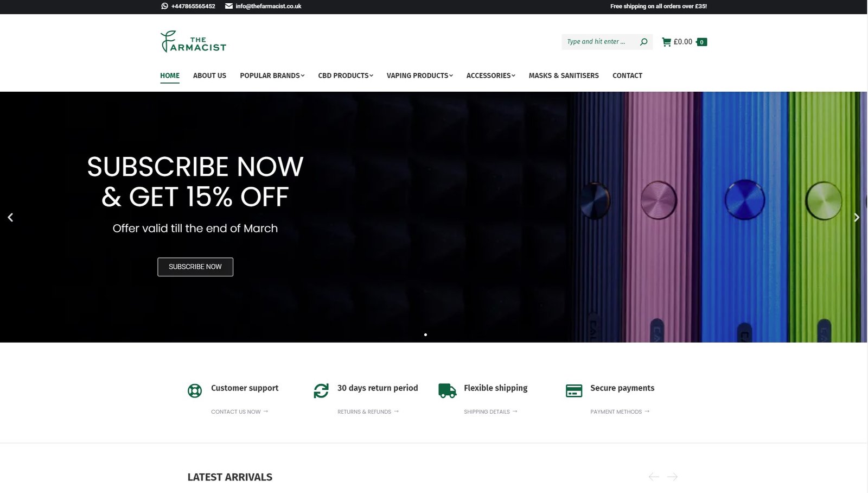
Task: Click the Secure payments heading
Action: (x=622, y=388)
